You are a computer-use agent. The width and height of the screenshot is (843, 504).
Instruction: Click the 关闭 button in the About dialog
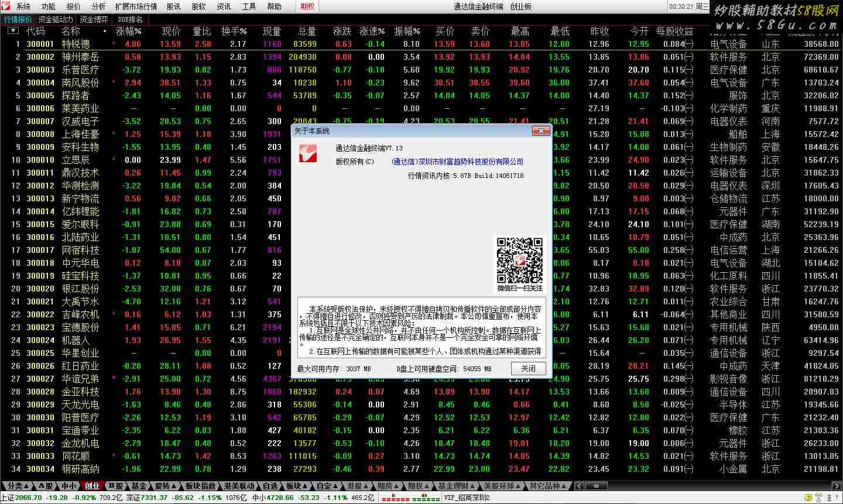click(529, 368)
